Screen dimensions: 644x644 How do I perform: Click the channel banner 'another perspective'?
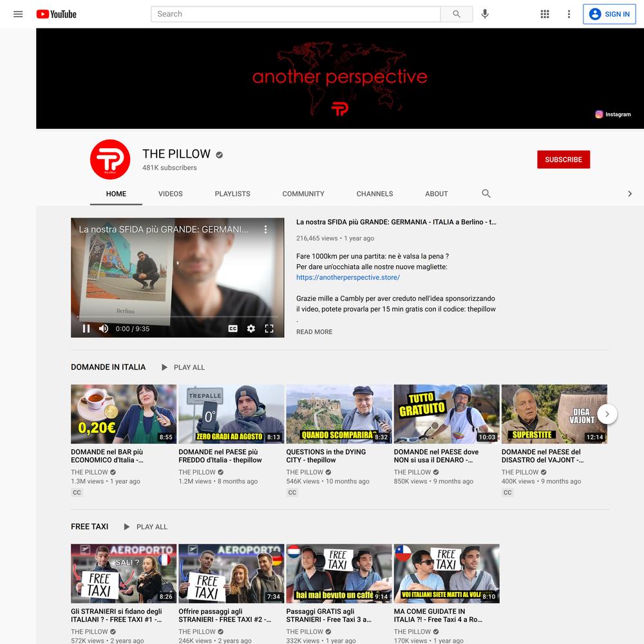[339, 79]
